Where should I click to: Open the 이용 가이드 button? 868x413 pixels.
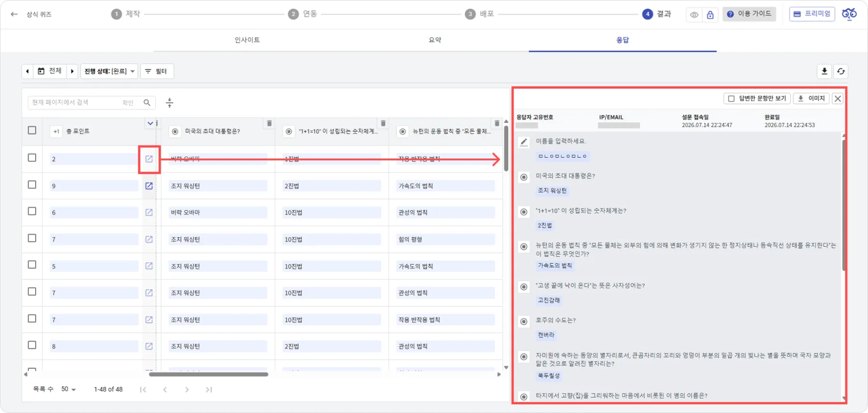point(749,14)
